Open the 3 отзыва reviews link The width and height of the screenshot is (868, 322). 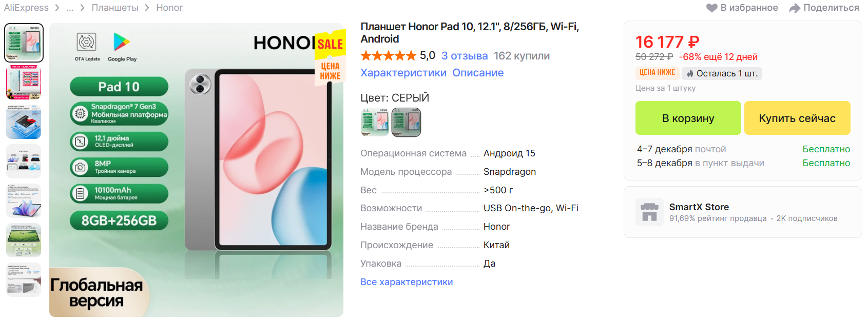click(x=465, y=56)
